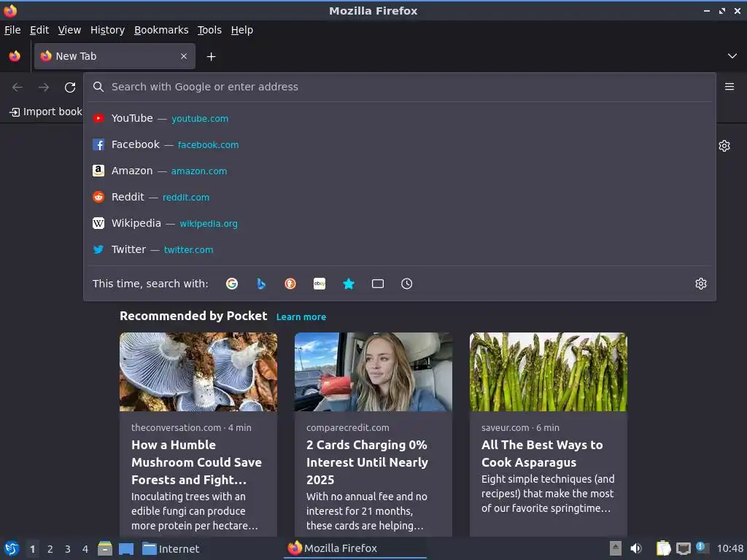
Task: Open the Bookmarks menu
Action: (x=161, y=30)
